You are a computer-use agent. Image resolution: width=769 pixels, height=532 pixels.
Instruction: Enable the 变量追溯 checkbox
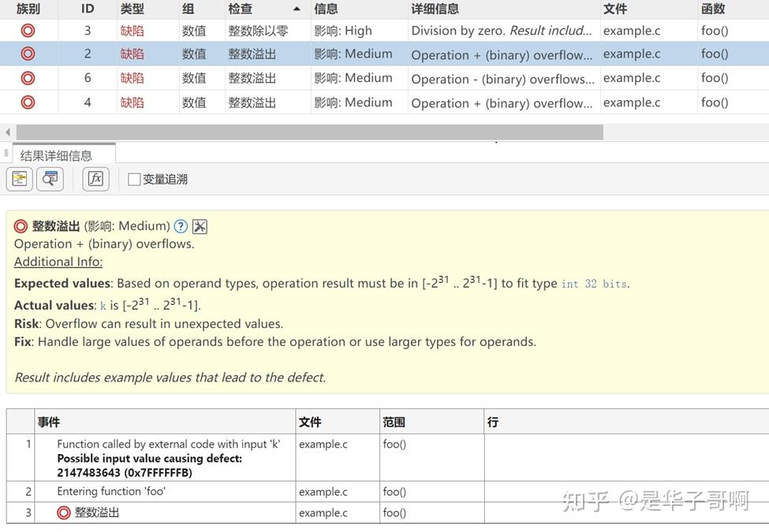coord(133,179)
